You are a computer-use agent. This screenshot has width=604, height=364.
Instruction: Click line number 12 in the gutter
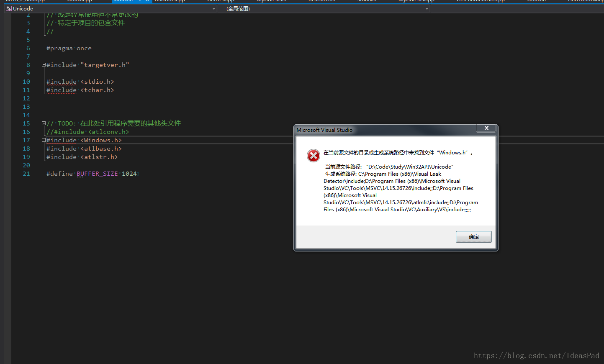(x=26, y=98)
